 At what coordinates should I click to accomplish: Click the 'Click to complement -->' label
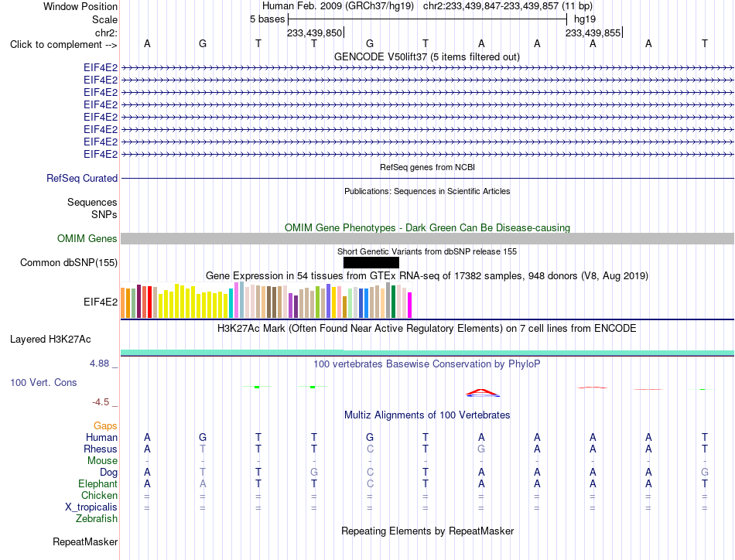click(x=63, y=45)
